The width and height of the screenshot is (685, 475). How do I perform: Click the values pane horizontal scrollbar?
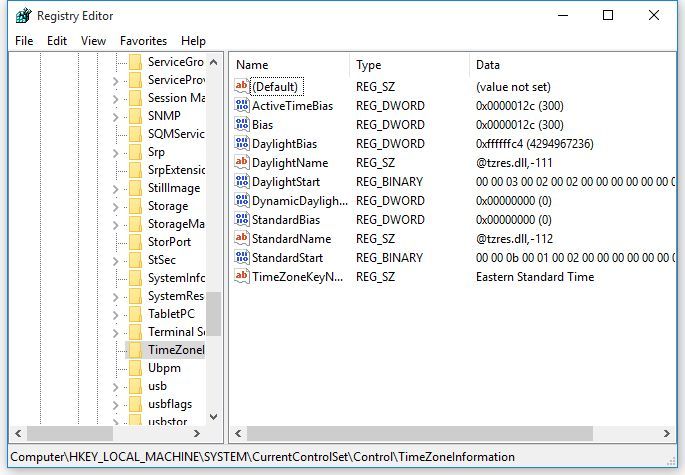point(450,434)
